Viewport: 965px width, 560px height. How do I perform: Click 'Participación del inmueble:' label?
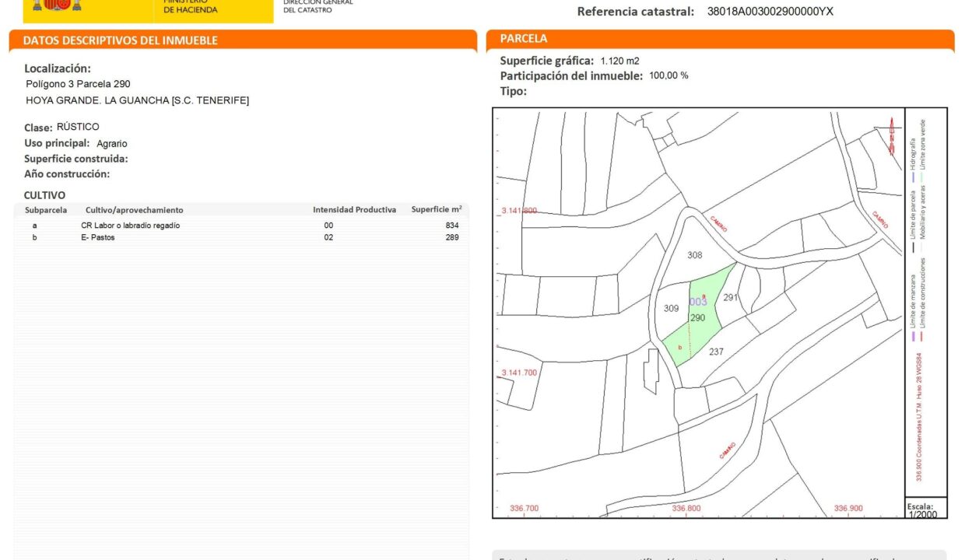pyautogui.click(x=571, y=76)
